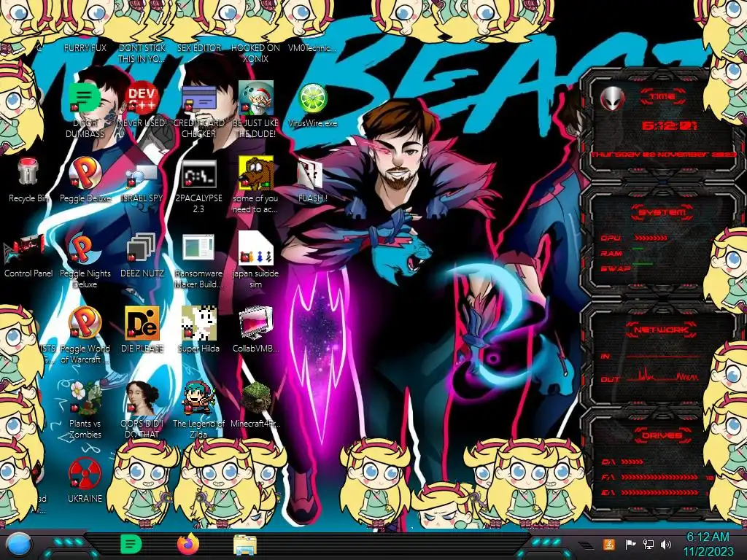
Task: Select the Peggle World of Warcraft icon
Action: coord(85,323)
